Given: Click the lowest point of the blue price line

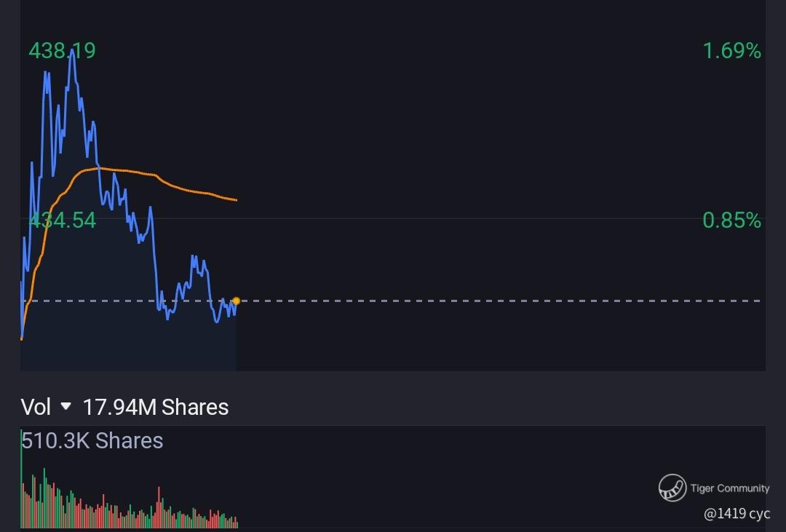Looking at the screenshot, I should 22,338.
